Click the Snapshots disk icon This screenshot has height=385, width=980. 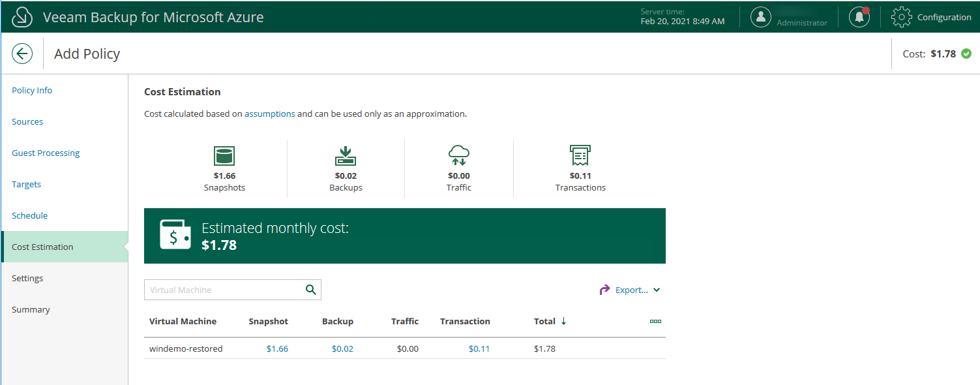pyautogui.click(x=224, y=156)
